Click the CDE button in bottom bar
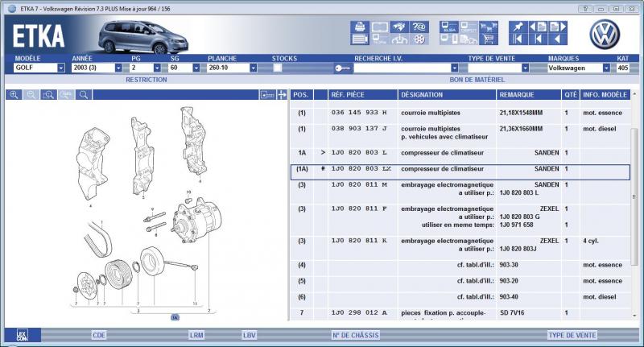644x347 pixels. click(x=99, y=336)
